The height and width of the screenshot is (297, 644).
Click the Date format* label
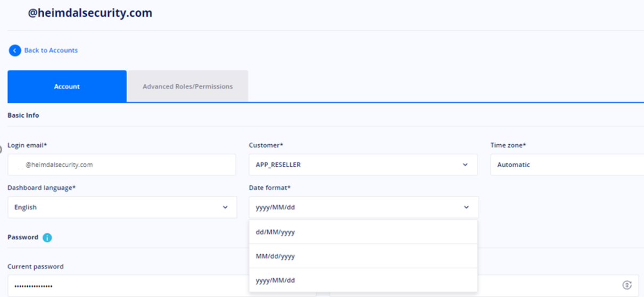[270, 188]
